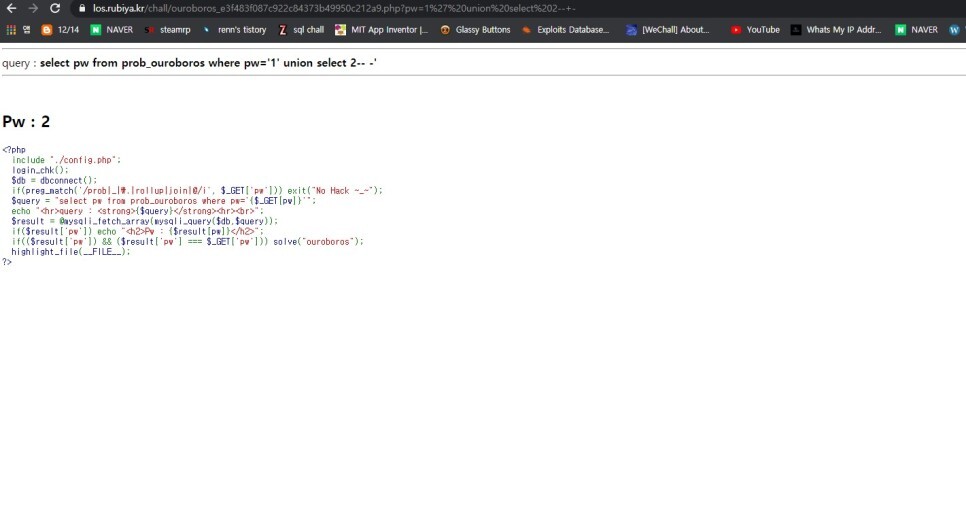This screenshot has width=966, height=522.
Task: Click the 'Pw : 2' heading
Action: 26,121
